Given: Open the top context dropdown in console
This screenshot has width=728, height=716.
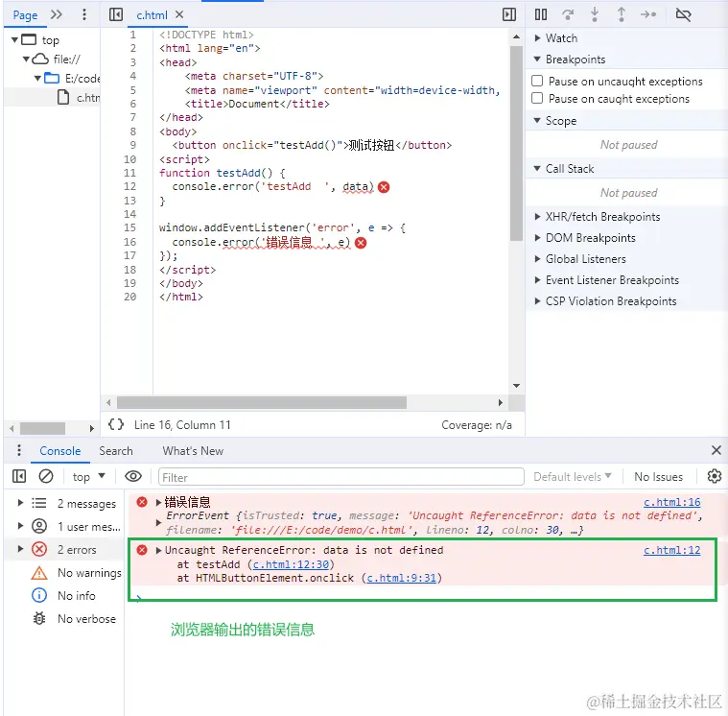Looking at the screenshot, I should pyautogui.click(x=88, y=477).
